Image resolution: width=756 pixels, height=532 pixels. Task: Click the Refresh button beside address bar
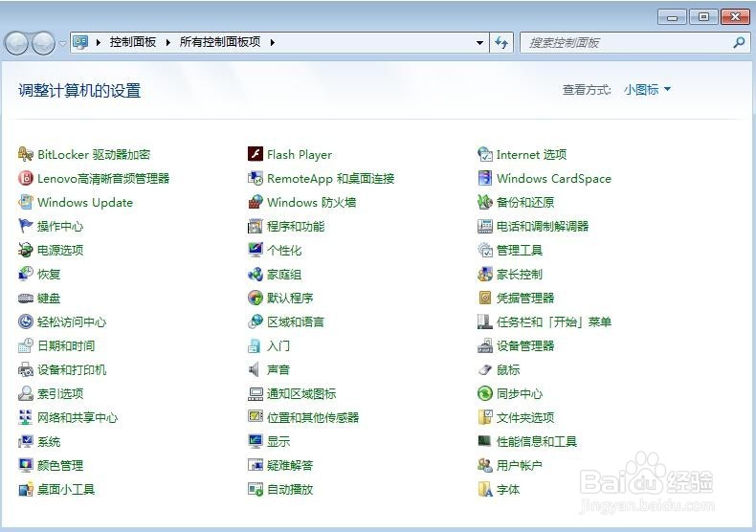[501, 42]
